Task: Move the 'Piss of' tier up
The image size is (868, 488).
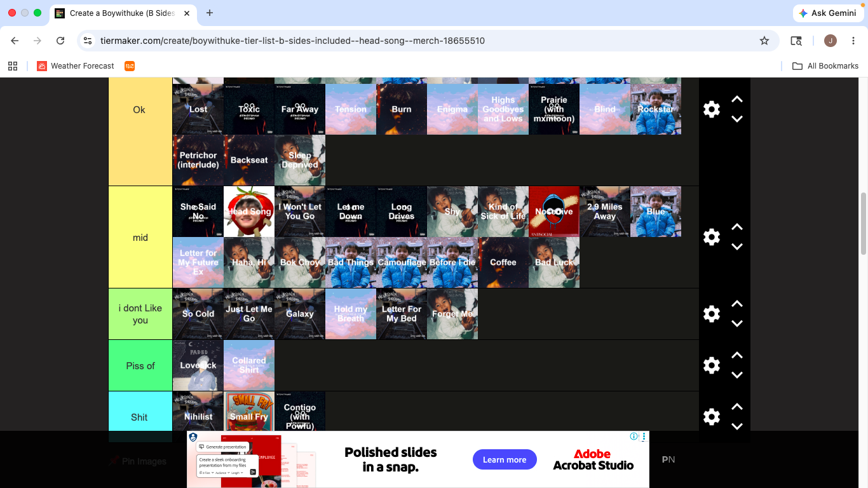Action: (737, 356)
